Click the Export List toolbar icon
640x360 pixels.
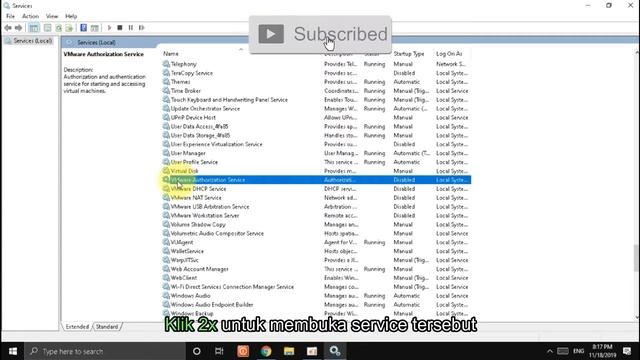69,28
